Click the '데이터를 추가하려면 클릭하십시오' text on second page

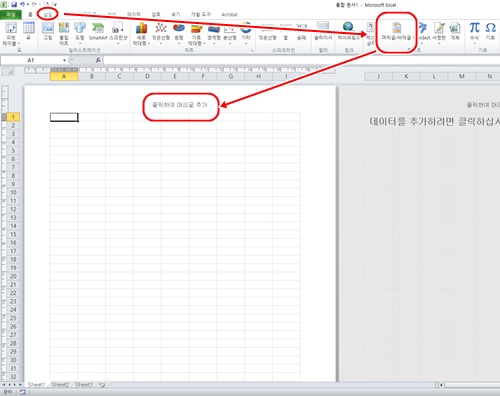[x=434, y=121]
